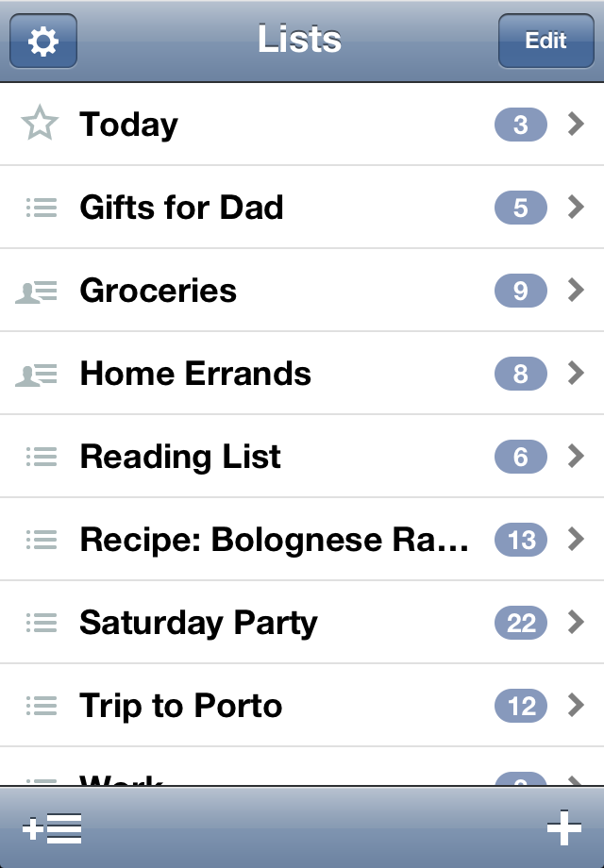Click the list icon beside Trip to Porto
604x868 pixels.
click(x=42, y=706)
